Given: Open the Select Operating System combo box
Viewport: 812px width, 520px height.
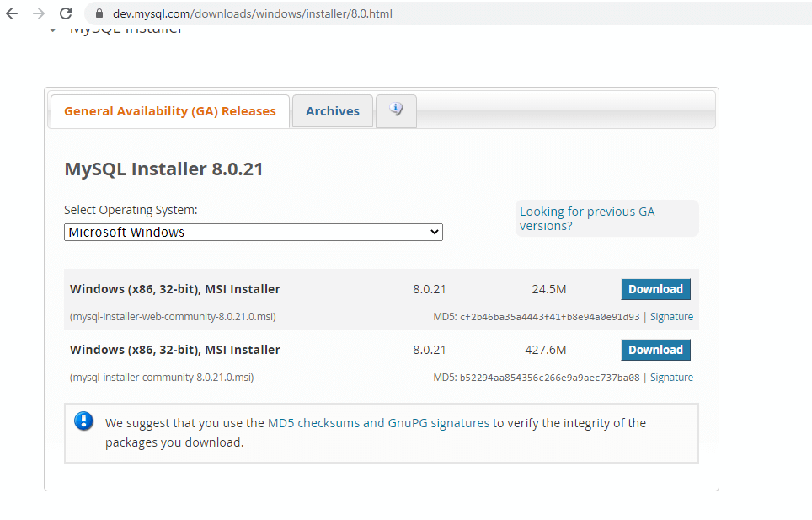Looking at the screenshot, I should coord(253,232).
